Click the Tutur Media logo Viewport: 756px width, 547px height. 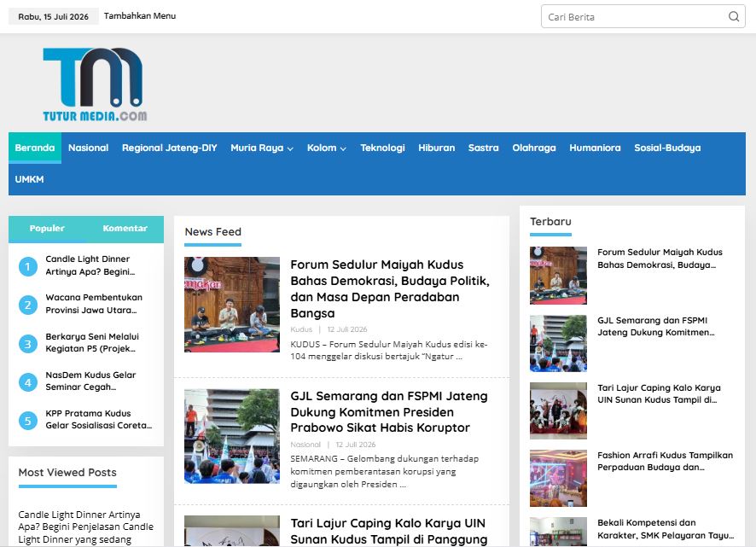(x=95, y=84)
